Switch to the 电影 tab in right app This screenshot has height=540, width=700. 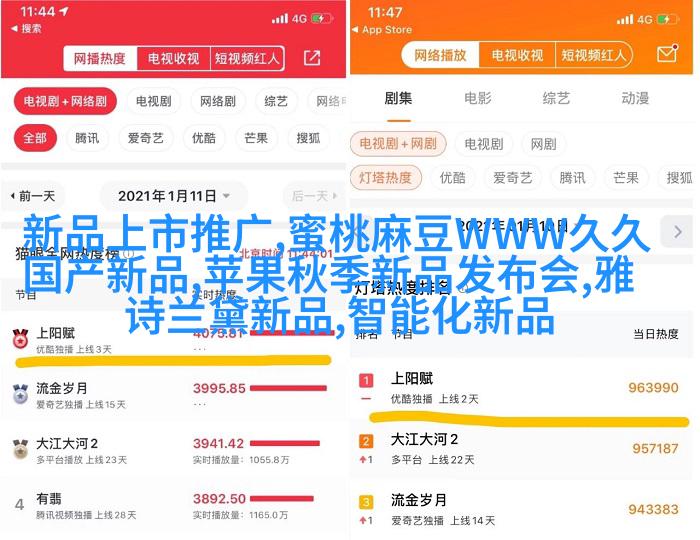pos(477,98)
